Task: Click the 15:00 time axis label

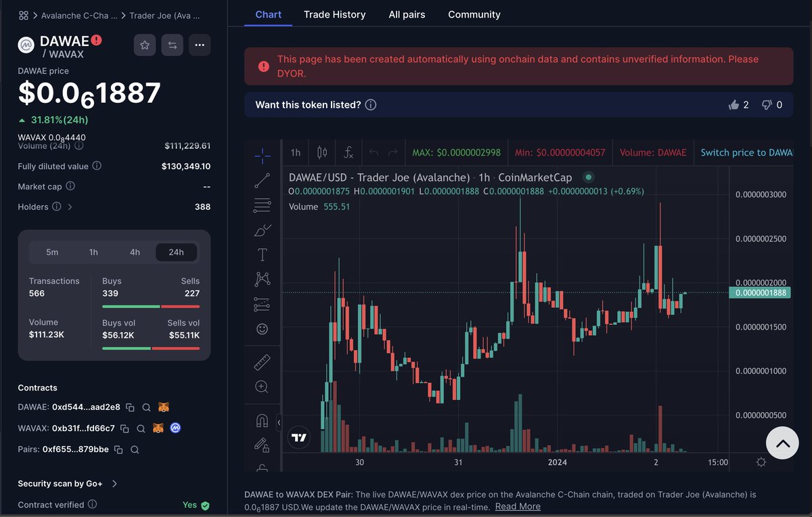Action: point(718,462)
